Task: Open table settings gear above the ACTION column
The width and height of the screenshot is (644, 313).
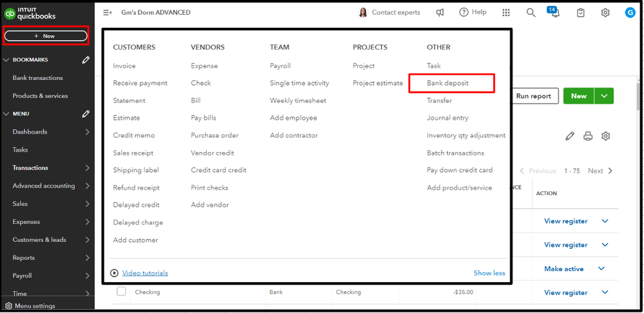Action: click(606, 136)
